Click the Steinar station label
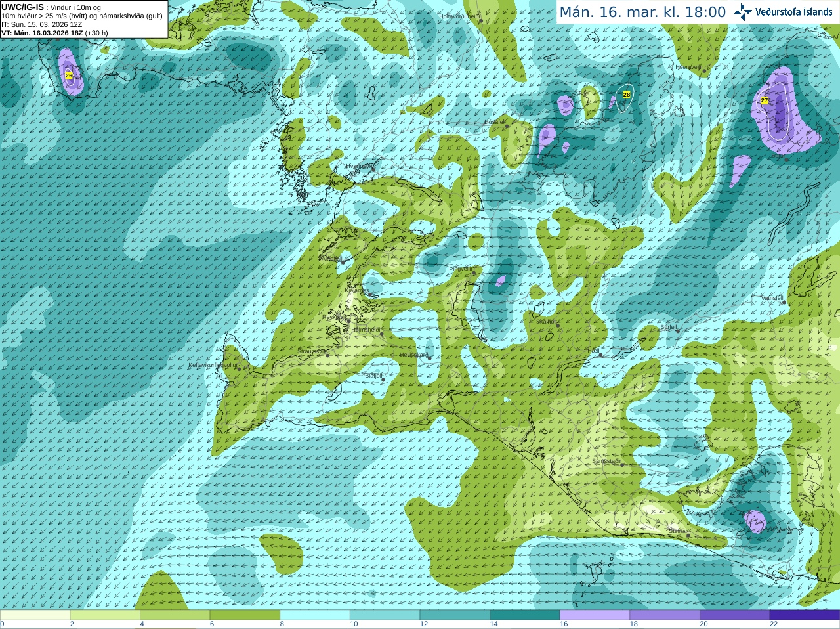The width and height of the screenshot is (840, 629). pyautogui.click(x=678, y=531)
